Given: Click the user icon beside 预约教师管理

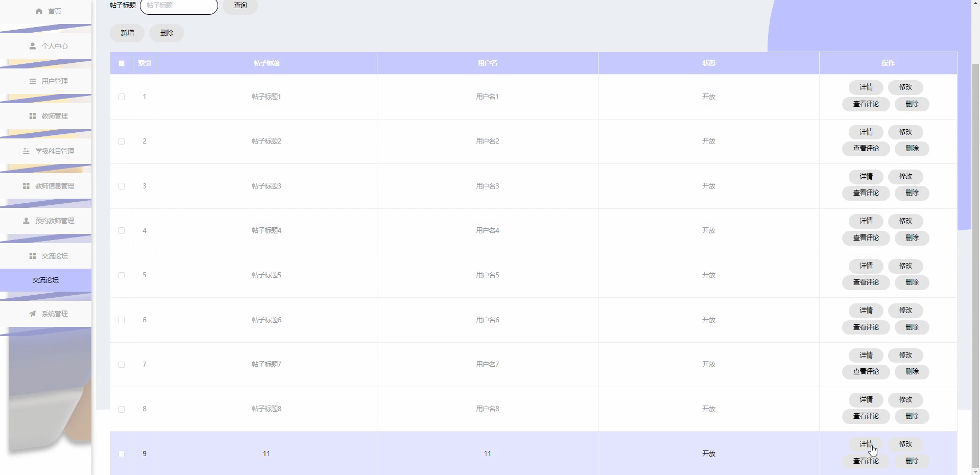Looking at the screenshot, I should [26, 221].
